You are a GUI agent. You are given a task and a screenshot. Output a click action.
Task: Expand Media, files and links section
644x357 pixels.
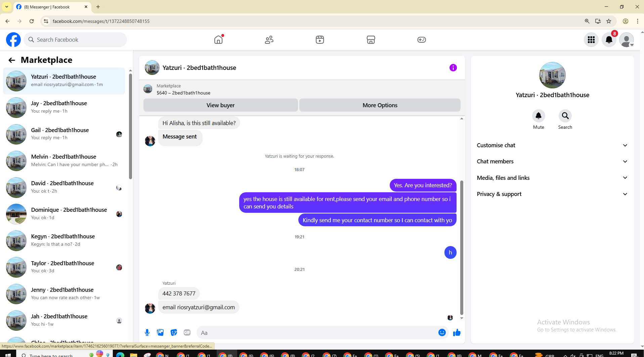(x=552, y=178)
